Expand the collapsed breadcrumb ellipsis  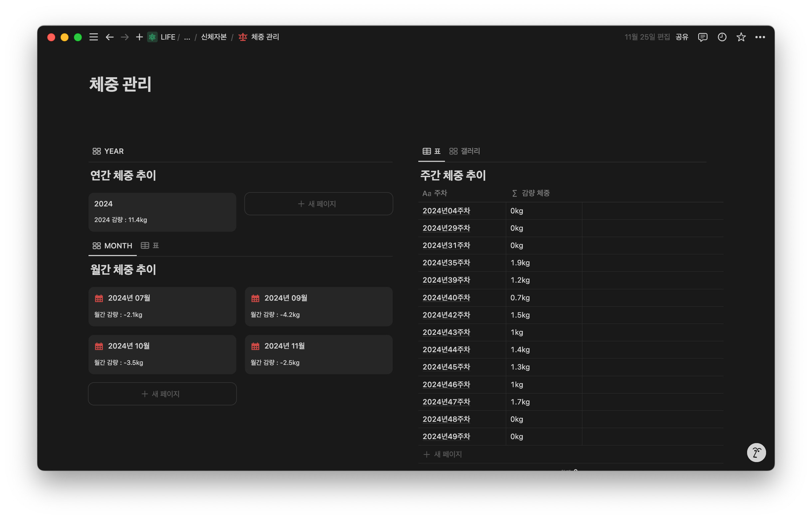[187, 37]
